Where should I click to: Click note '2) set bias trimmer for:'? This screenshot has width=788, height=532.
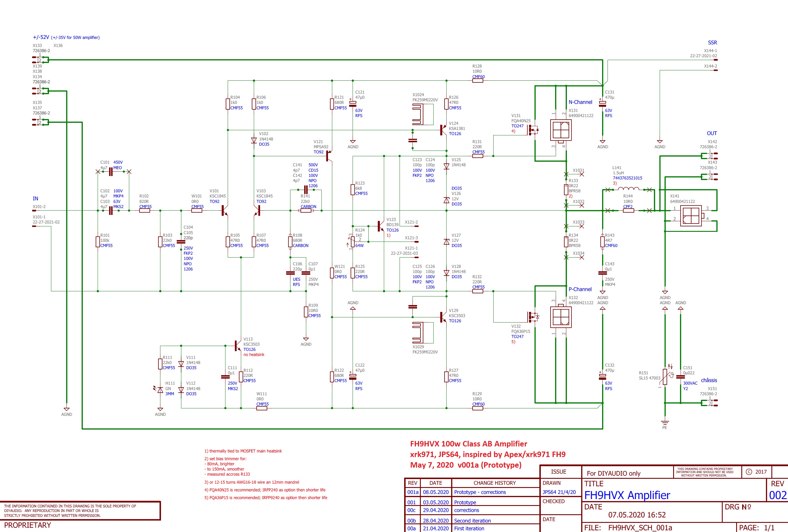click(x=225, y=459)
